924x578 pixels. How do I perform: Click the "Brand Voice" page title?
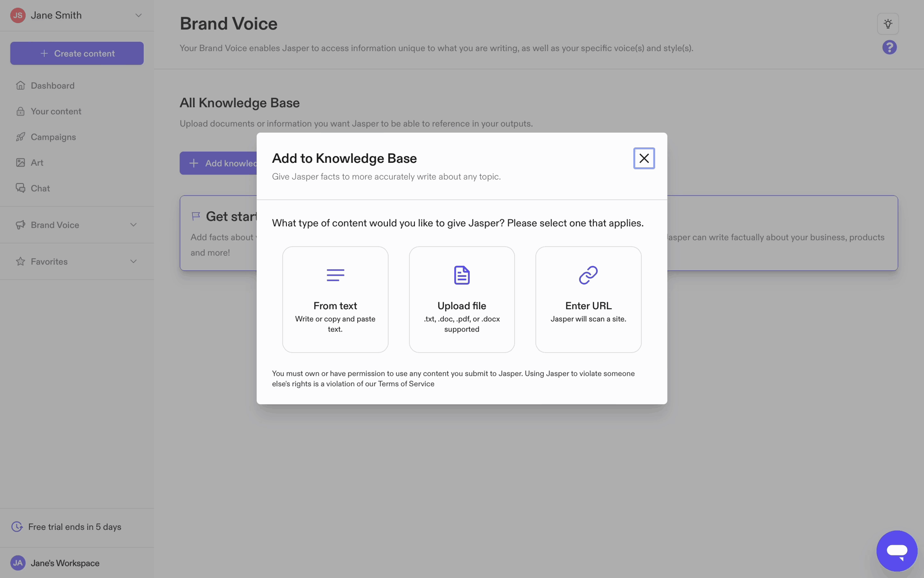click(229, 24)
